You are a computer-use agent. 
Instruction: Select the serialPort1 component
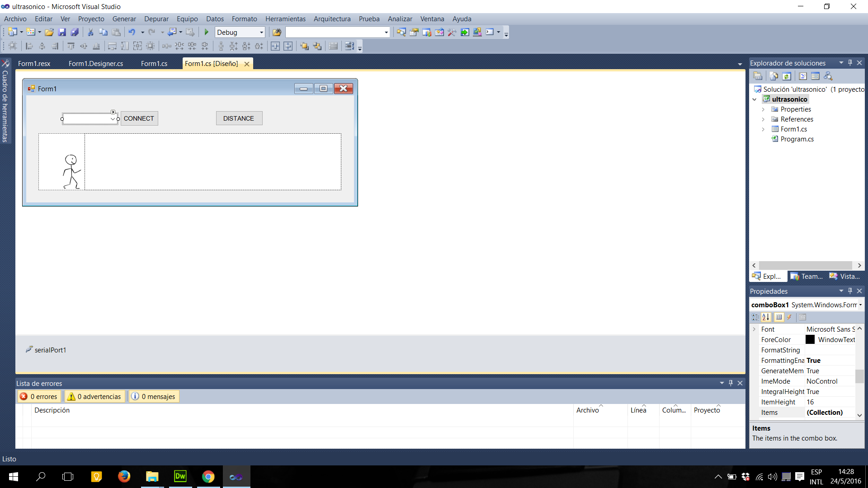point(46,350)
